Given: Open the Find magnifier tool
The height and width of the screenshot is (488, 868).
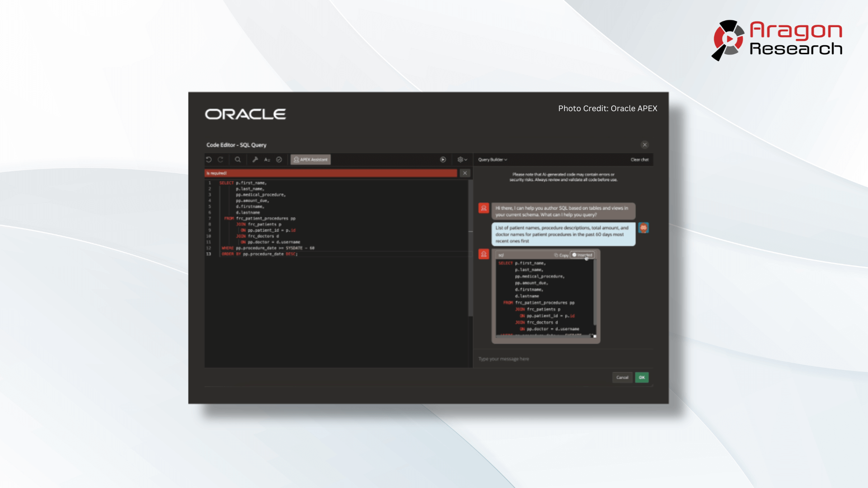Looking at the screenshot, I should [238, 160].
